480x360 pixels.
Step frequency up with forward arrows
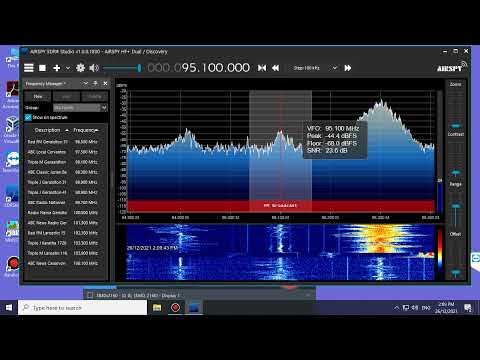[348, 68]
